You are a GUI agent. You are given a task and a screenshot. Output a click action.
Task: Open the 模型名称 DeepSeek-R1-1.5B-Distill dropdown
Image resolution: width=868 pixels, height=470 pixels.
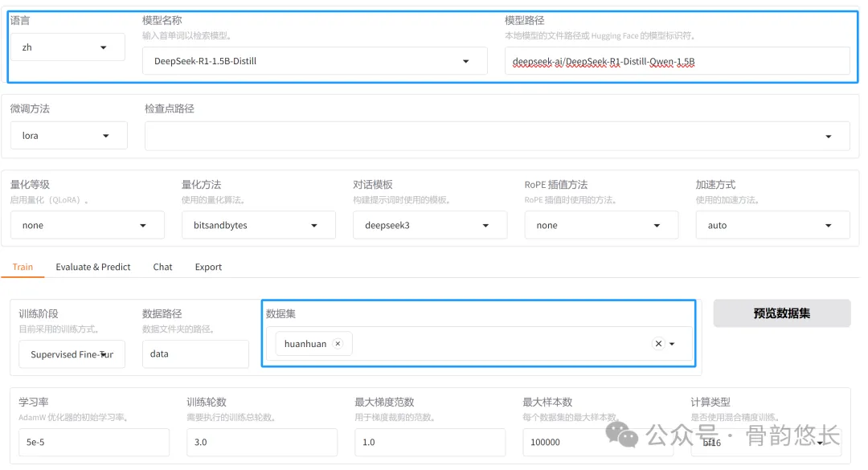pyautogui.click(x=314, y=61)
